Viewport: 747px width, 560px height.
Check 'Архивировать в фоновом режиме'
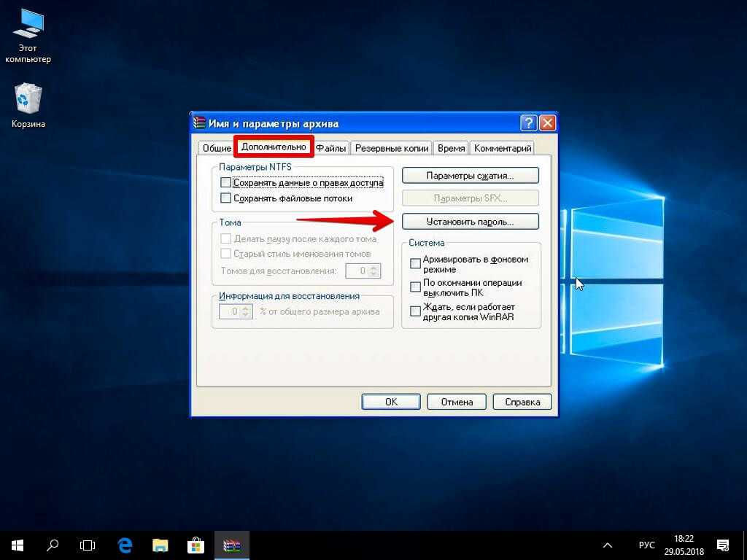469,264
